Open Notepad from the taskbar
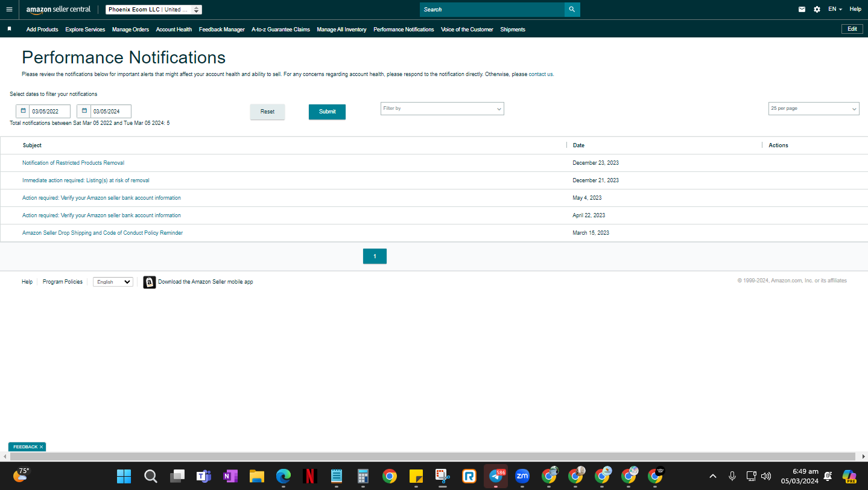Viewport: 868px width, 490px height. (x=337, y=476)
